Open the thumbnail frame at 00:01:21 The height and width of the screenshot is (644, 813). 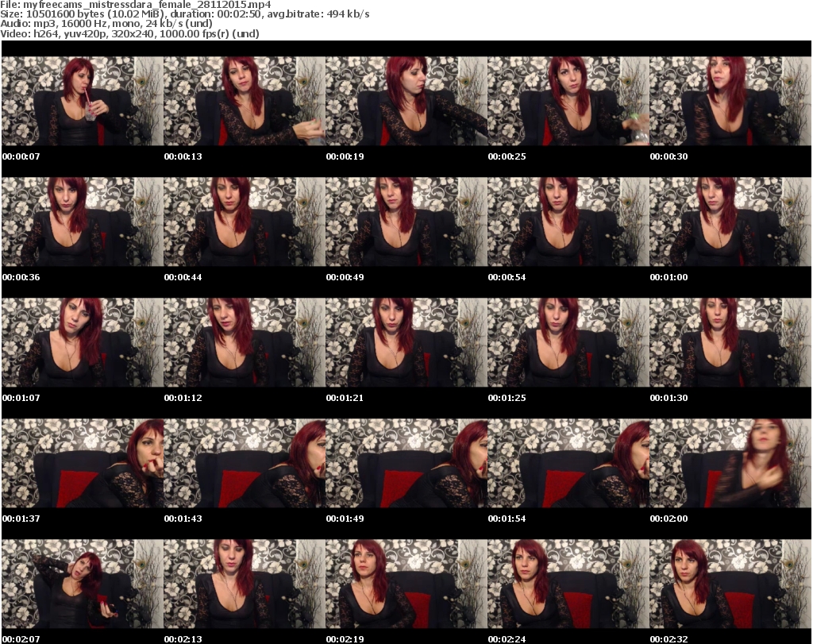406,343
